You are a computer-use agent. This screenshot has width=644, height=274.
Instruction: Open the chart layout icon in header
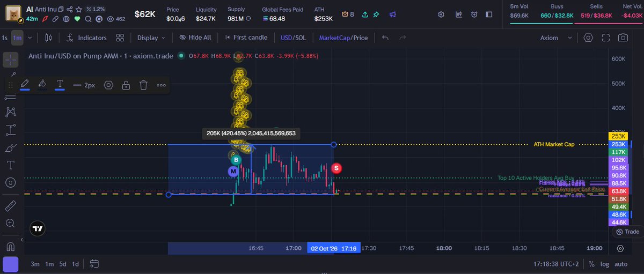[x=458, y=14]
